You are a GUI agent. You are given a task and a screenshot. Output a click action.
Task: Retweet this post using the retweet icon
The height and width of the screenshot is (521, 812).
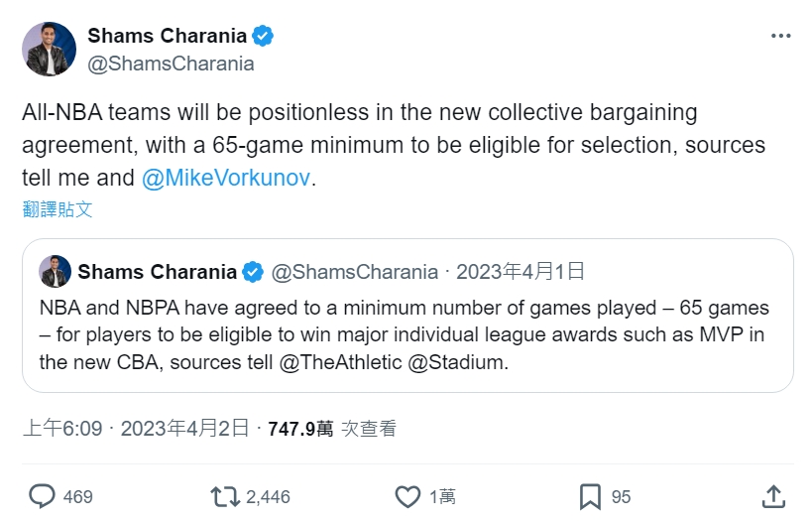pos(225,496)
